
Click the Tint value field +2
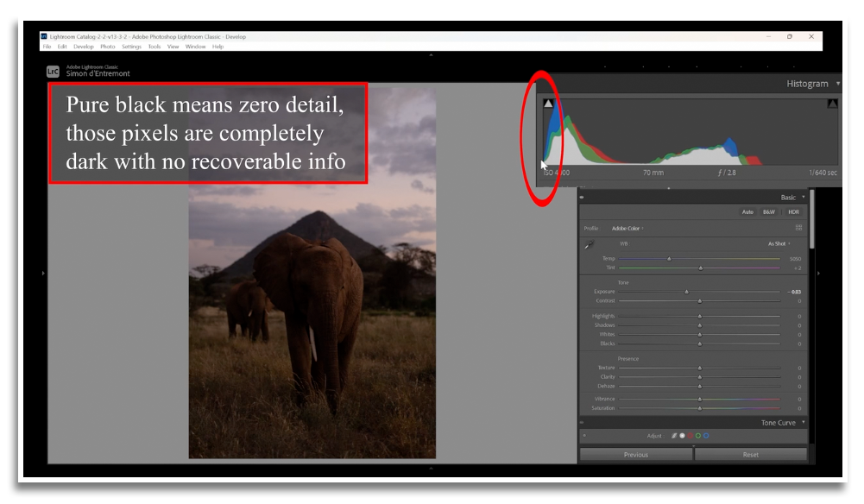pyautogui.click(x=798, y=268)
